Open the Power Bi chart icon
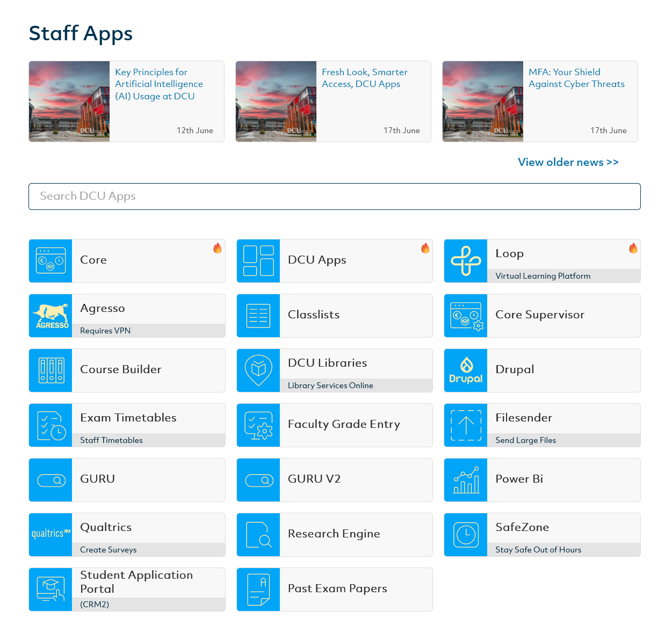Image resolution: width=672 pixels, height=633 pixels. [466, 480]
